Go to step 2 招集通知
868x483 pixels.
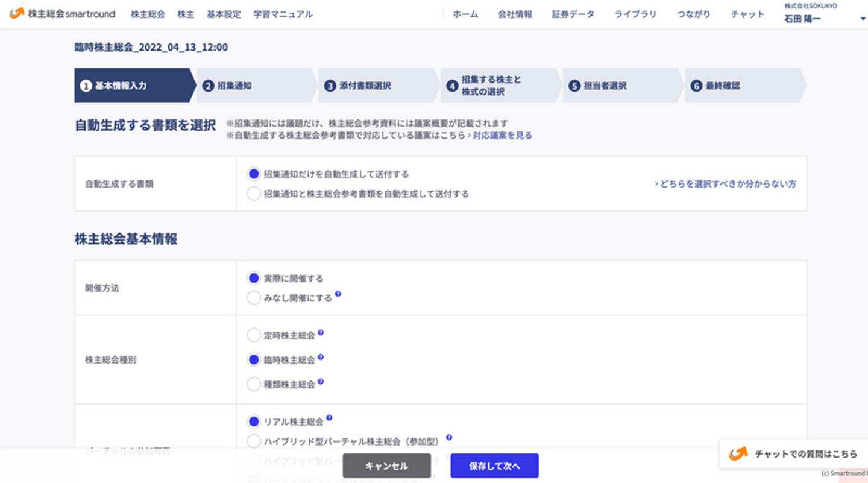(x=258, y=86)
